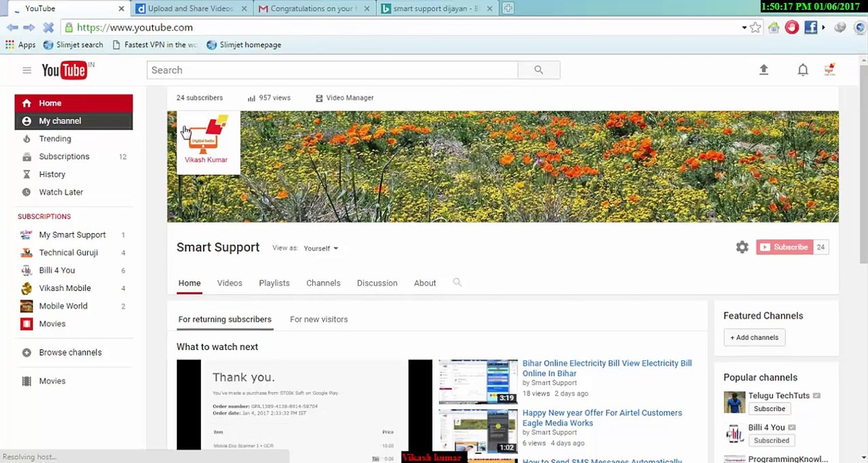
Task: Switch to the Upload and Share Videos tab
Action: [x=191, y=8]
